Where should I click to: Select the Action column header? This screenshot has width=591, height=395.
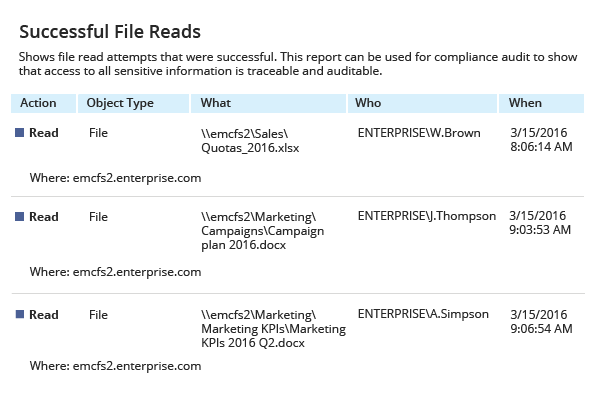[x=43, y=103]
